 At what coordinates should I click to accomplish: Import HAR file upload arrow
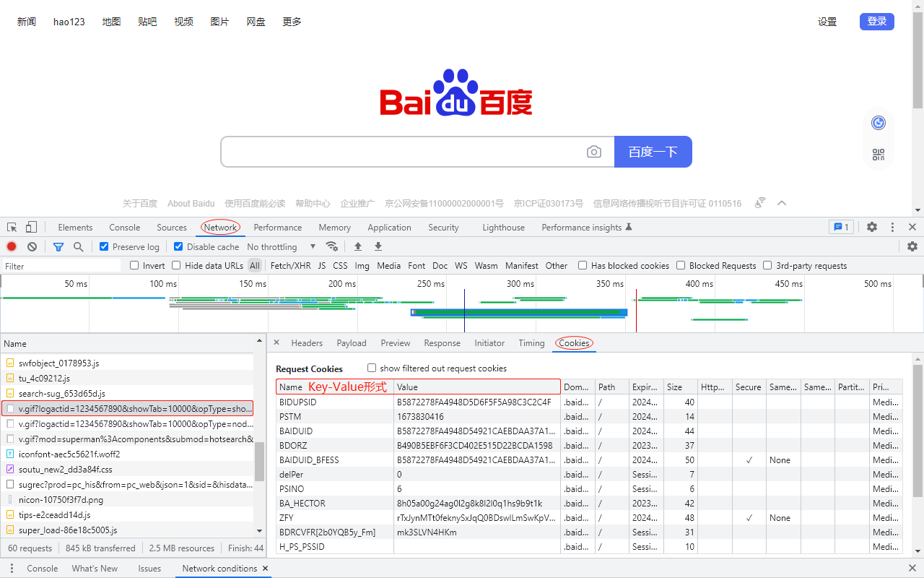pyautogui.click(x=358, y=246)
